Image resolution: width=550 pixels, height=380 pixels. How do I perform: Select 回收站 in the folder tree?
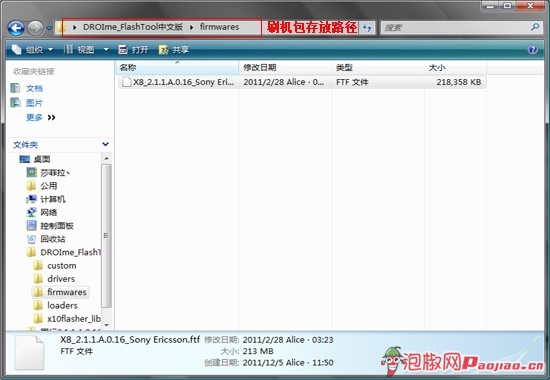pyautogui.click(x=53, y=239)
